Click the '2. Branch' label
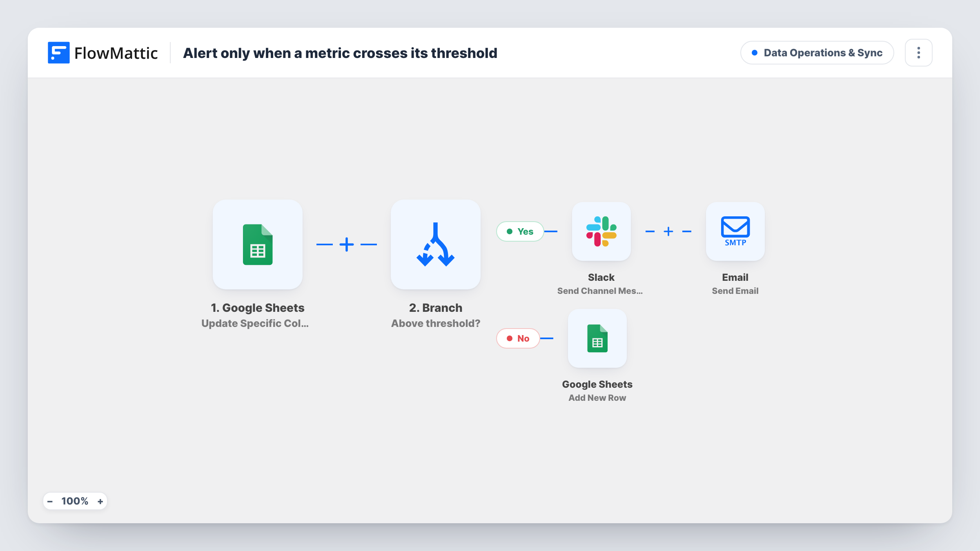 pyautogui.click(x=436, y=308)
